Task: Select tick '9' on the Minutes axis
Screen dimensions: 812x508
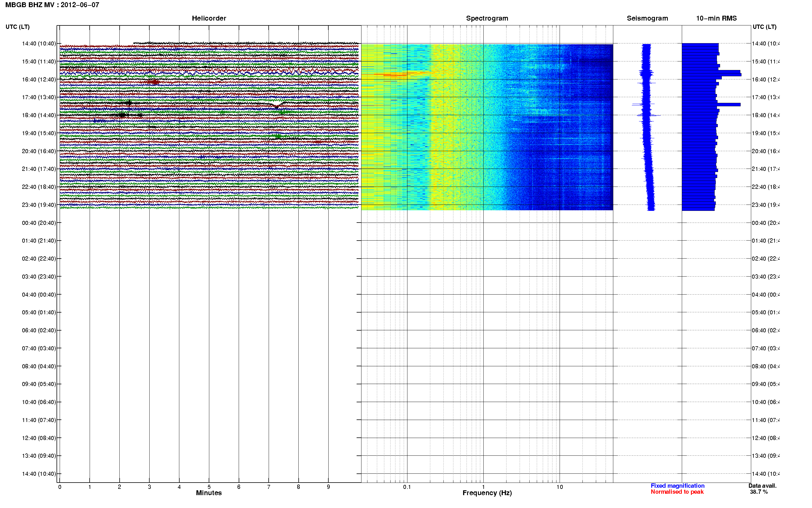Action: click(328, 487)
